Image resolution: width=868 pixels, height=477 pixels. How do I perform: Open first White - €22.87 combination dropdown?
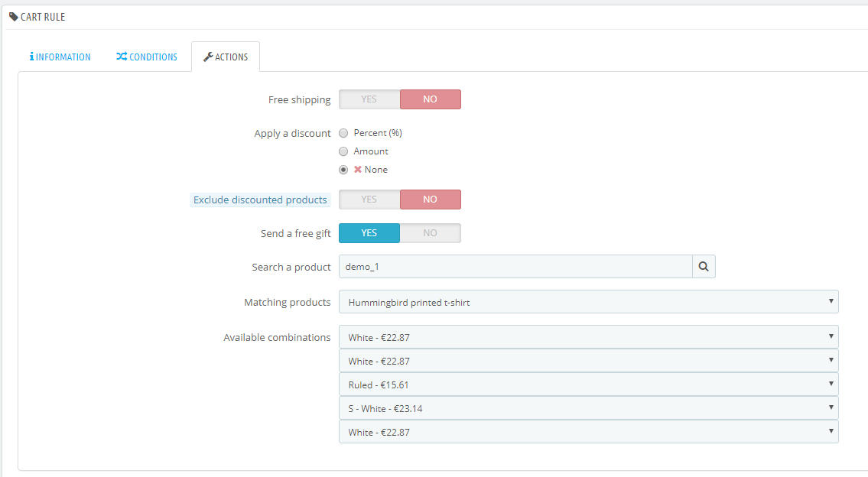pyautogui.click(x=588, y=337)
